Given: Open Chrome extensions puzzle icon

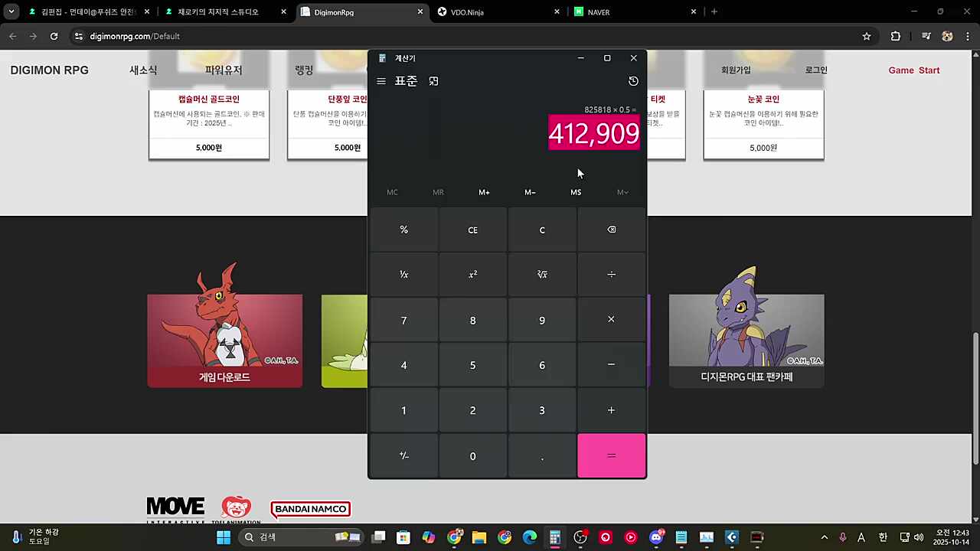Looking at the screenshot, I should (895, 36).
